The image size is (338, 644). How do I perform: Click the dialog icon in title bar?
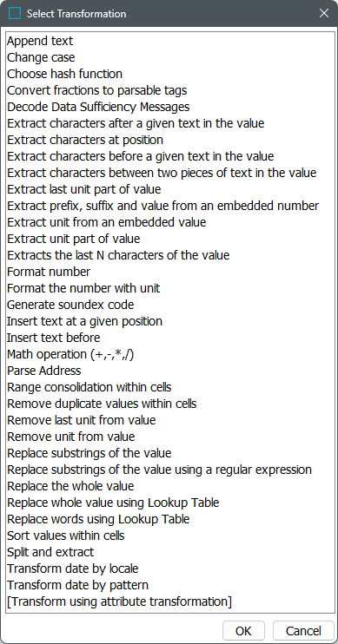15,14
